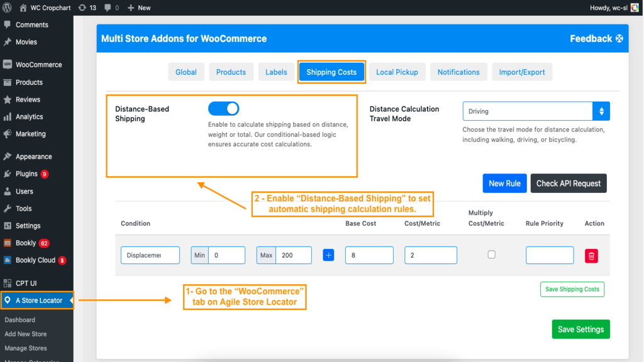
Task: Open the user avatar next to Howdy
Action: [635, 8]
